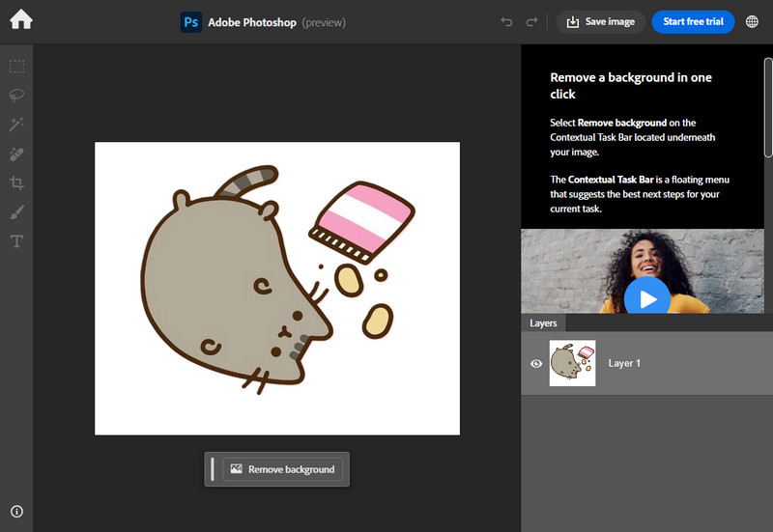This screenshot has height=532, width=773.
Task: Click the Photoshop Ps logo
Action: pos(190,22)
